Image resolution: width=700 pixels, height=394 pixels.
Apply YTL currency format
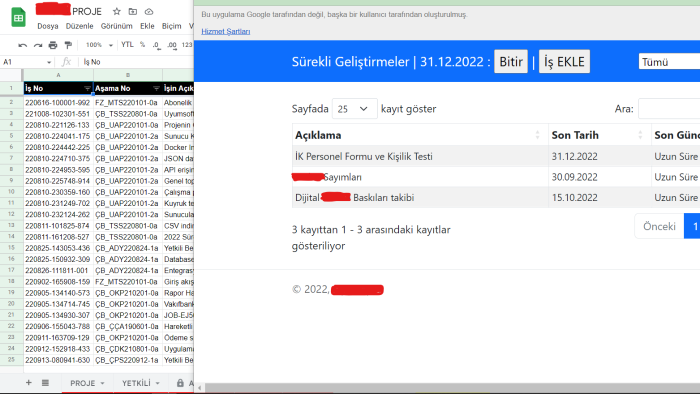pyautogui.click(x=127, y=45)
